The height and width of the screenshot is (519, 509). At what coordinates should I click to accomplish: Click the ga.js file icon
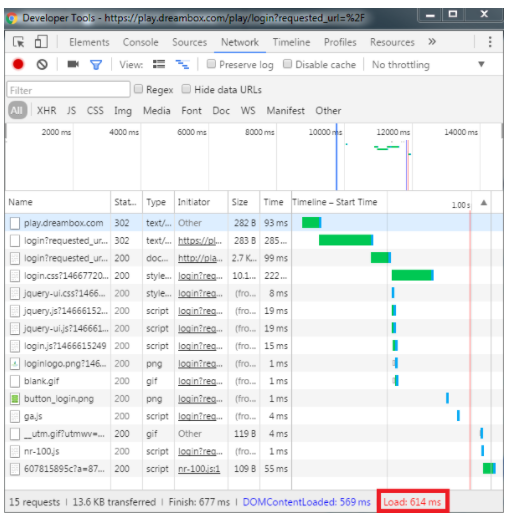(15, 416)
